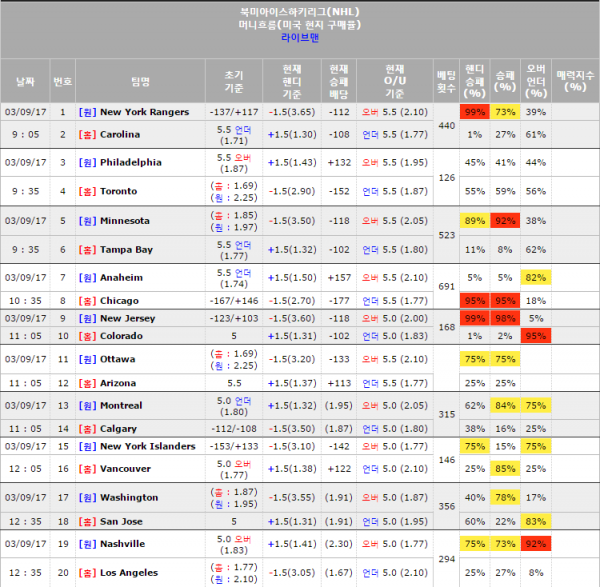The height and width of the screenshot is (587, 600).
Task: Click yellow 82% over/under cell for Anaheim
Action: pos(536,278)
